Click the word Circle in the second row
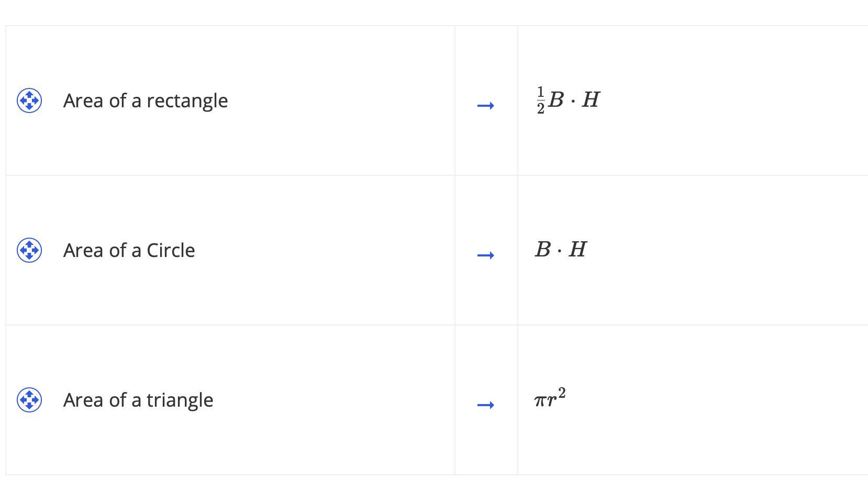 (171, 250)
